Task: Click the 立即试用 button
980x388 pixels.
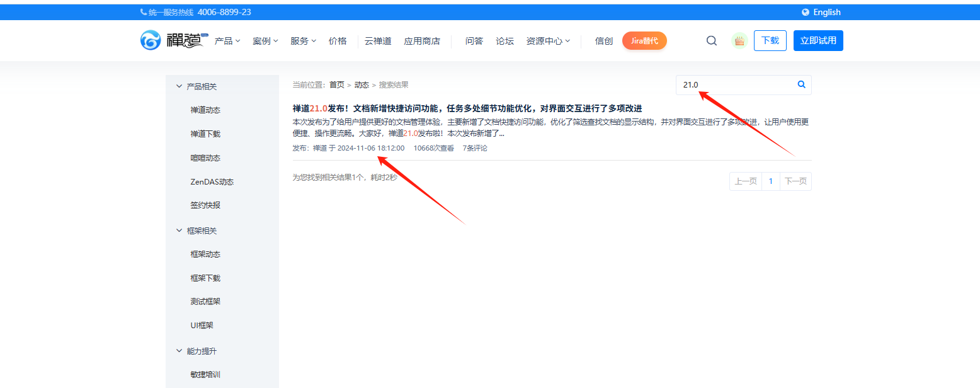Action: click(818, 40)
